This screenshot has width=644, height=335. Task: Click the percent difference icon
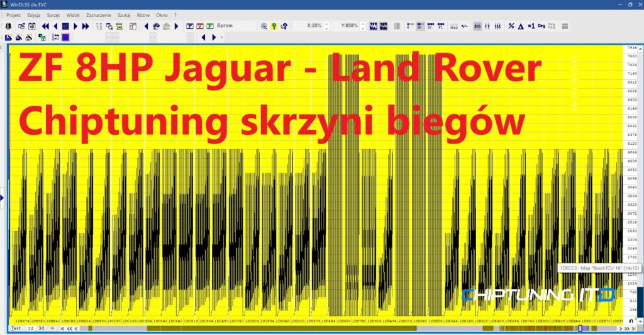click(511, 26)
